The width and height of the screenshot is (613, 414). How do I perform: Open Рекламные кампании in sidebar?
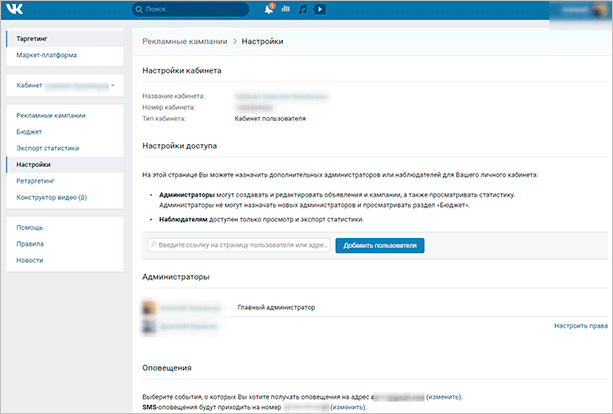(x=51, y=115)
